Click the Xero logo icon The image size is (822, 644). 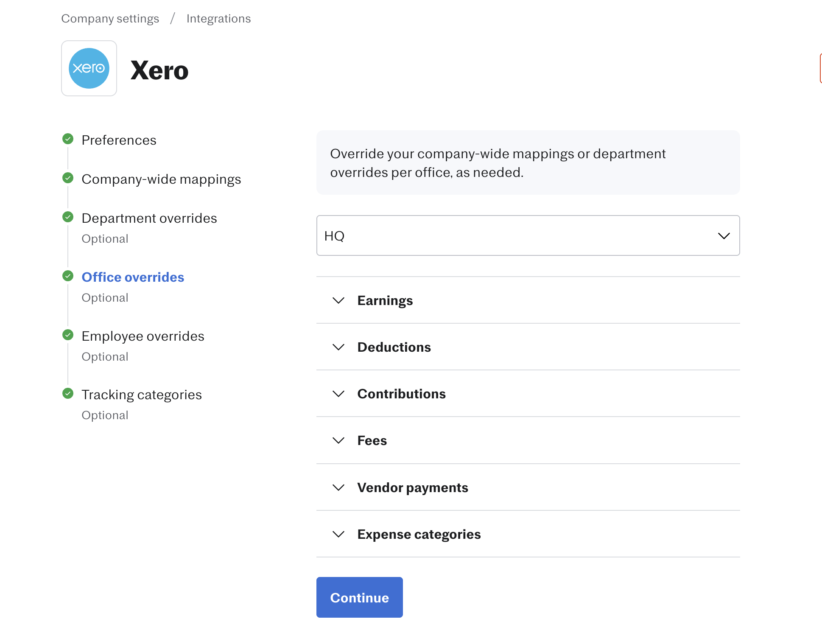point(89,68)
